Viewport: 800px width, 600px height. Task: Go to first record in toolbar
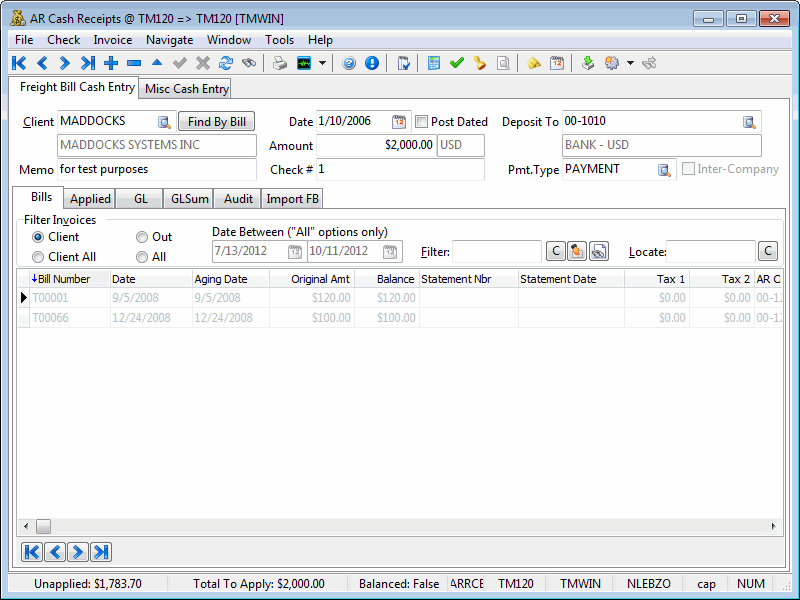pyautogui.click(x=19, y=63)
